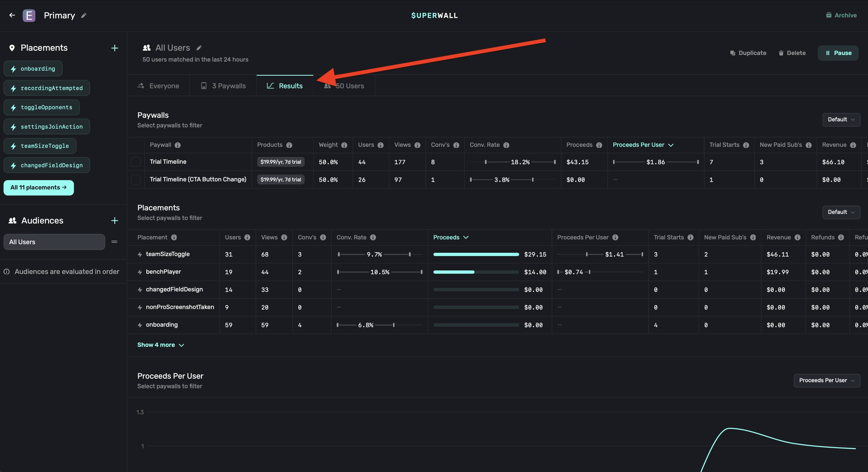Click the back arrow icon

pyautogui.click(x=12, y=15)
